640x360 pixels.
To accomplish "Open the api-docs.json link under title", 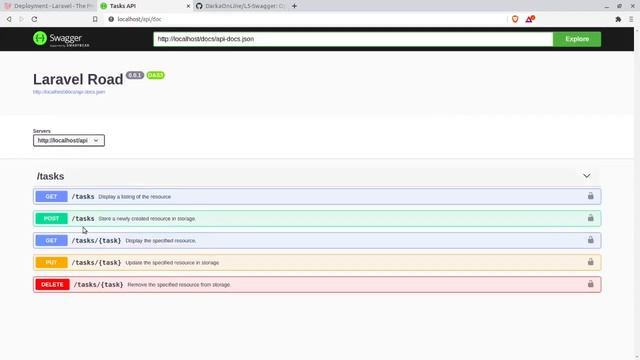I will [69, 92].
